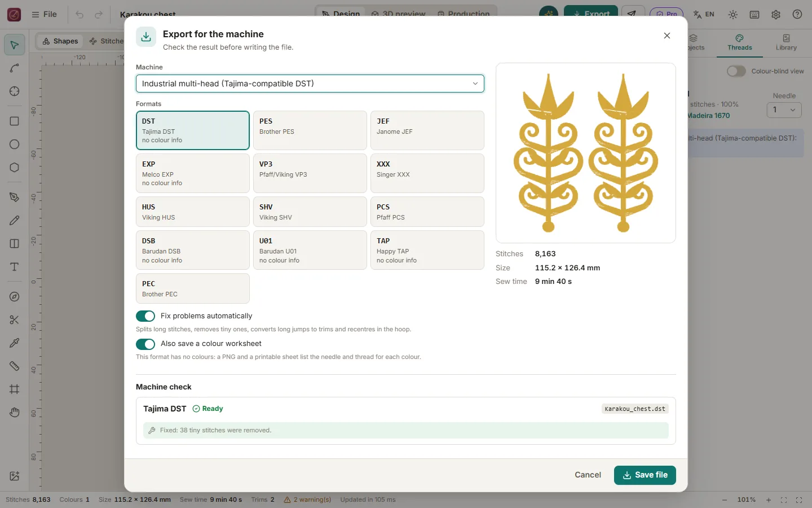Select the JEF Janome format
Viewport: 812px width, 508px height.
pyautogui.click(x=427, y=130)
